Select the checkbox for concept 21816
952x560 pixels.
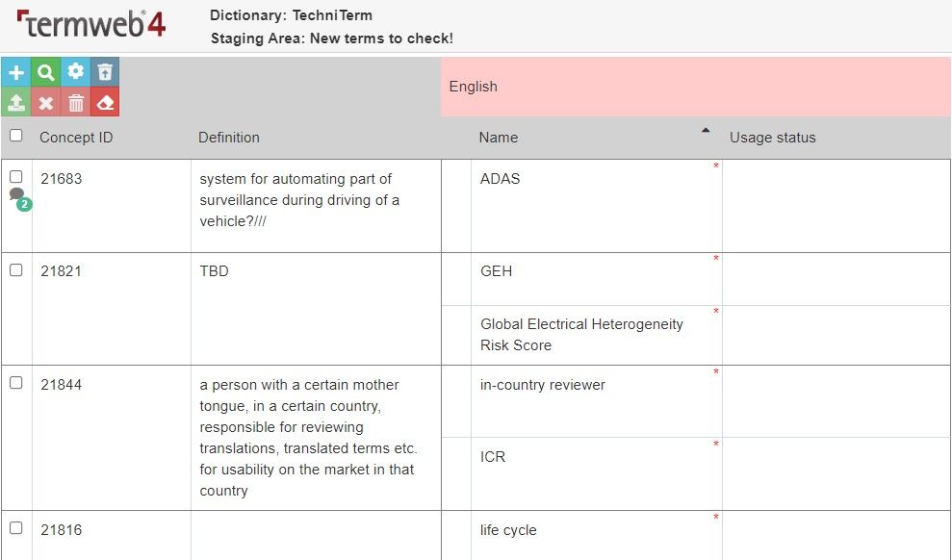click(x=16, y=528)
